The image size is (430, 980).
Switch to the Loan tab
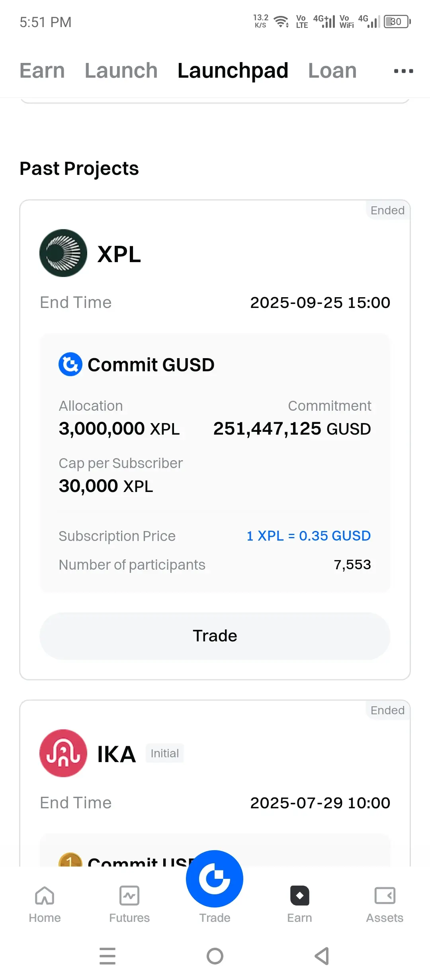click(x=332, y=71)
